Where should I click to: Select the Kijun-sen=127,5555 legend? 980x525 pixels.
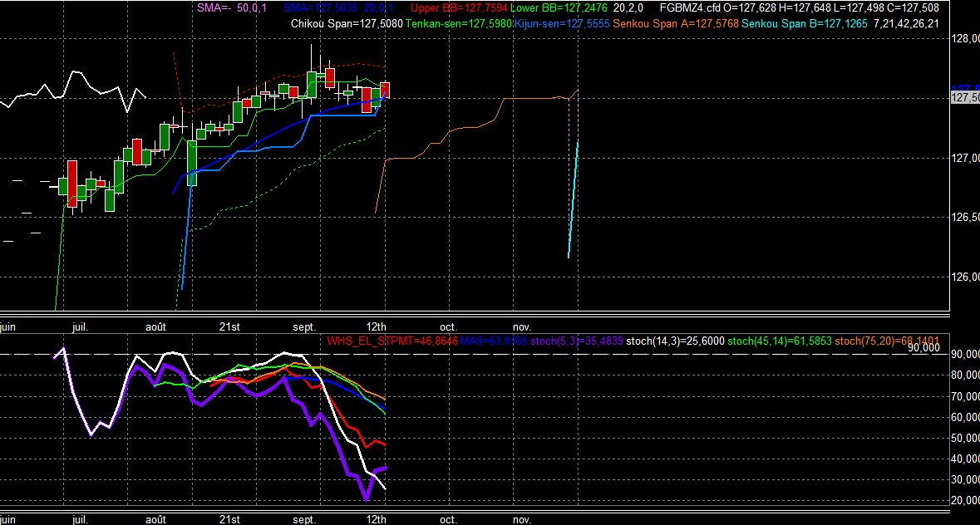coord(561,24)
